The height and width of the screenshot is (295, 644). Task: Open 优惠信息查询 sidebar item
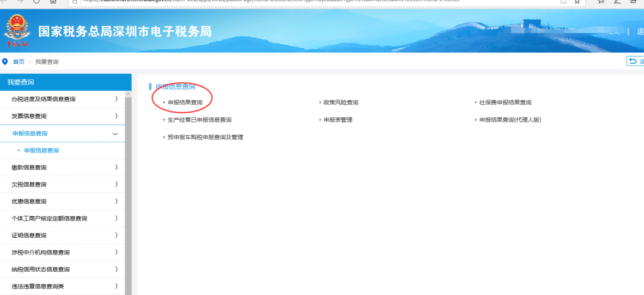coord(29,201)
